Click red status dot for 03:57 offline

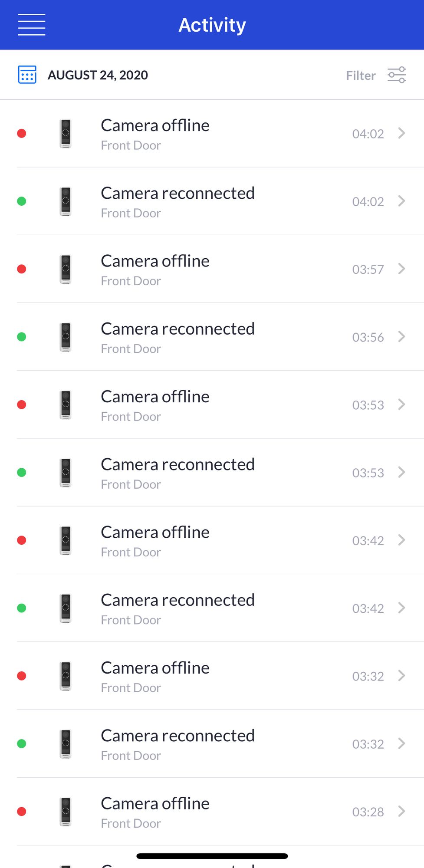[x=22, y=269]
